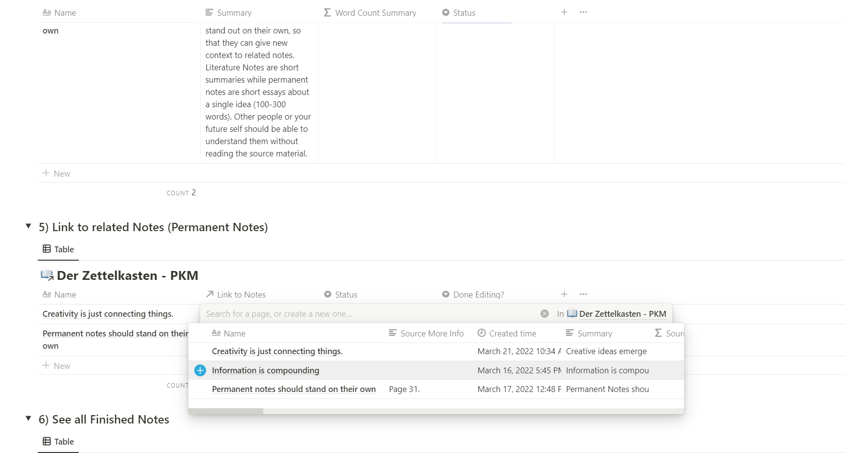Click the horizontal scrollbar in the popup
Screen dimensions: 868x453
pos(226,411)
